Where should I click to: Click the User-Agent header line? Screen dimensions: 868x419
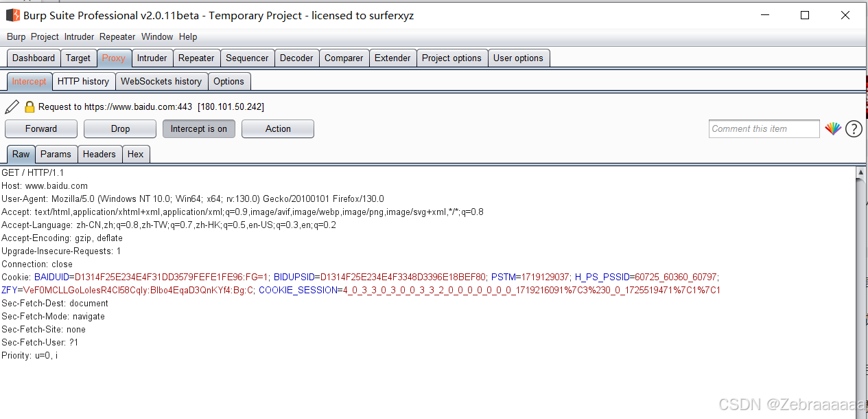193,199
